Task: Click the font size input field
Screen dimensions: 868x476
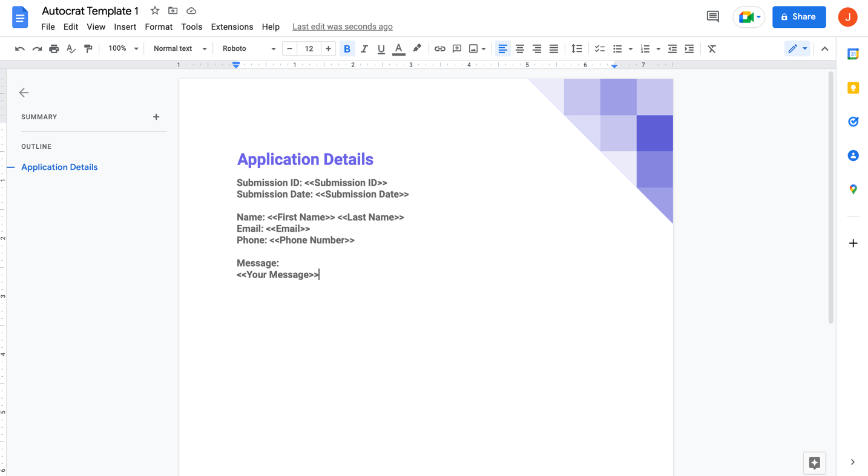Action: 309,48
